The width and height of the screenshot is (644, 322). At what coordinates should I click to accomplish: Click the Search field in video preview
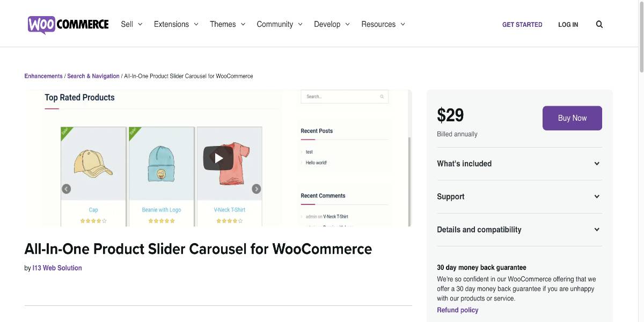[344, 97]
